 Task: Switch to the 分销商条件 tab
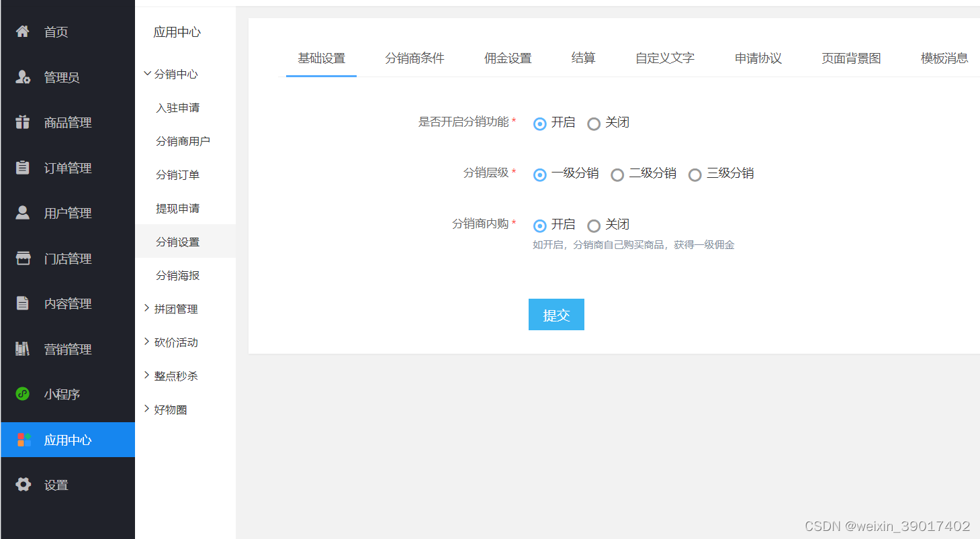coord(414,58)
